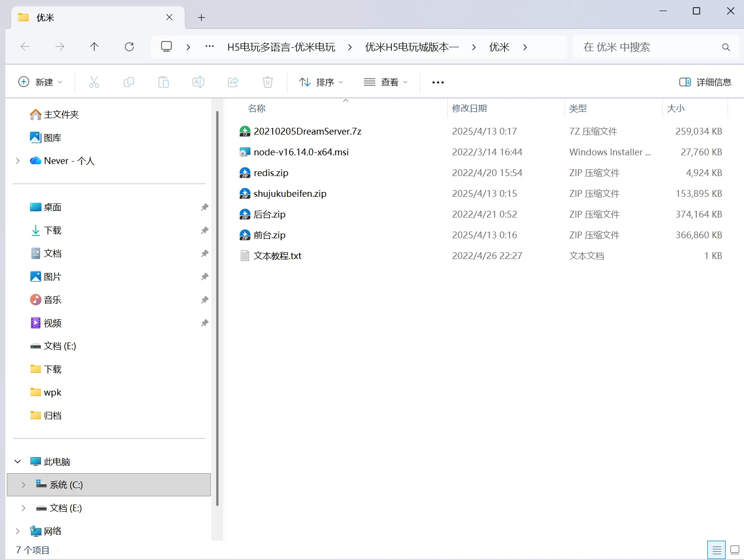This screenshot has height=560, width=744.
Task: Open 主文件夹 in the navigation pane
Action: (x=61, y=114)
